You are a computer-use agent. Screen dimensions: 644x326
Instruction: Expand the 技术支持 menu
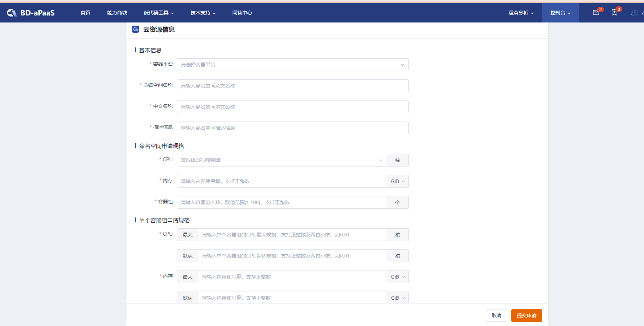coord(203,13)
